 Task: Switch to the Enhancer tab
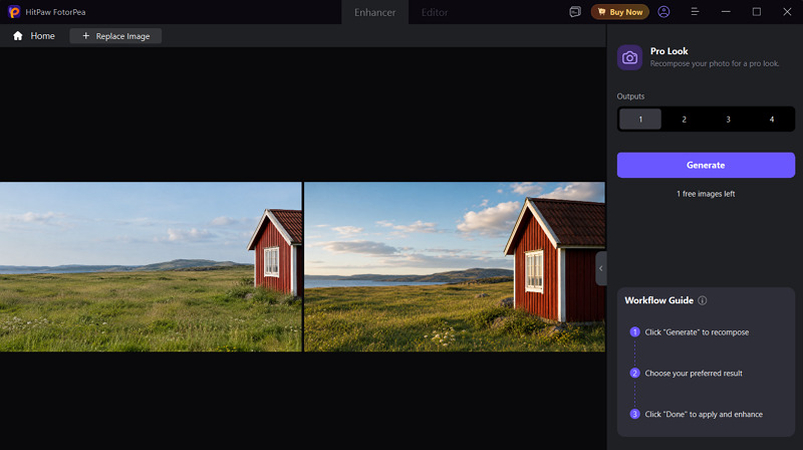pyautogui.click(x=375, y=12)
